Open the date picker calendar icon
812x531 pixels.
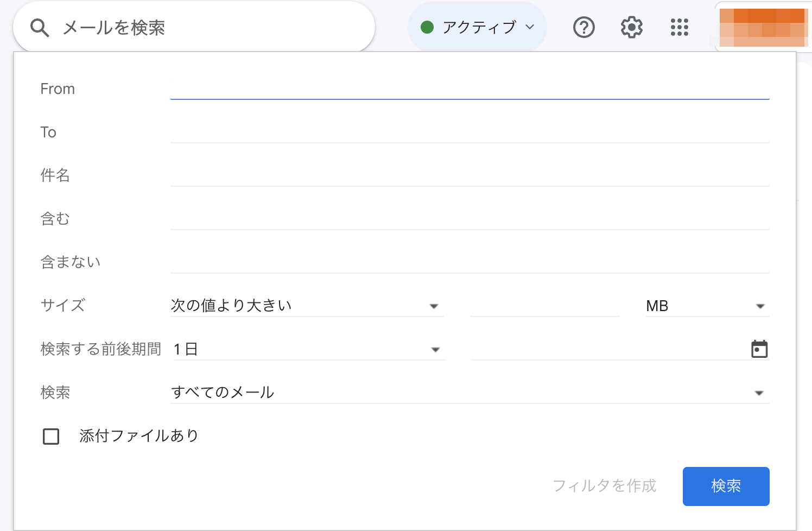(x=760, y=349)
